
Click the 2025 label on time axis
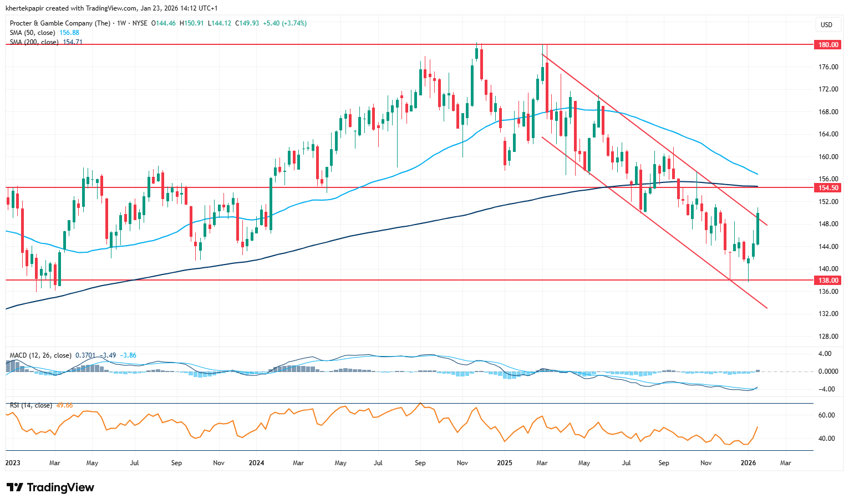point(504,462)
